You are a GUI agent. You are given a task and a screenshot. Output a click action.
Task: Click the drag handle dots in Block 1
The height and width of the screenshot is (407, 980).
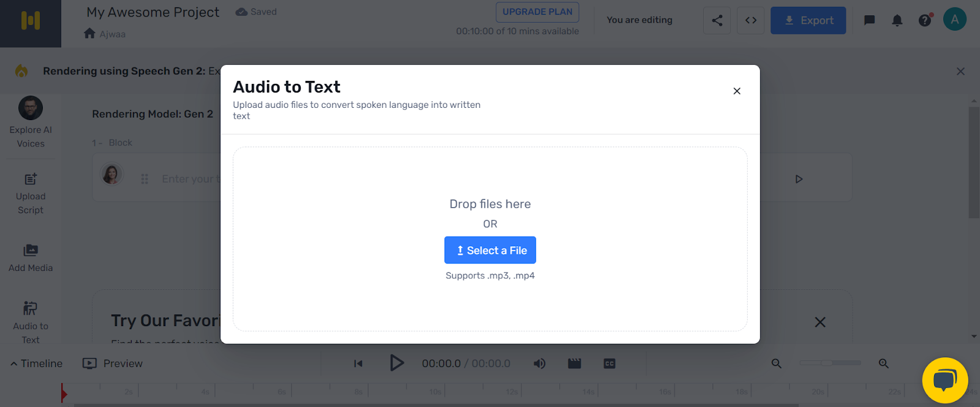pyautogui.click(x=145, y=179)
